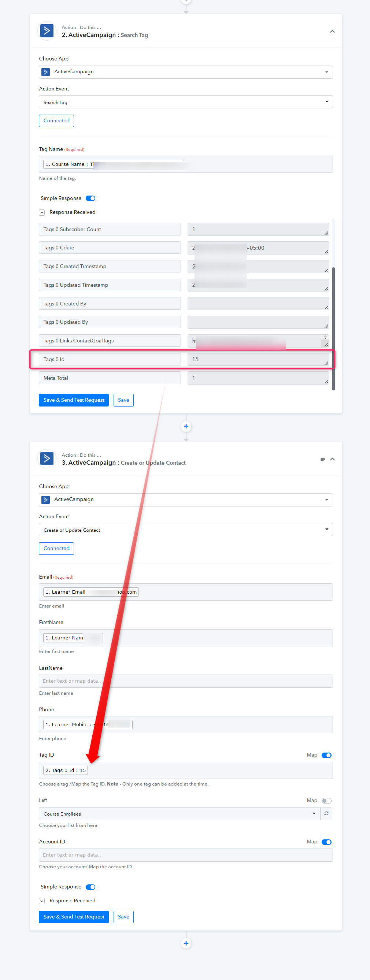This screenshot has height=980, width=370.
Task: Toggle Map switch for List
Action: click(x=327, y=801)
